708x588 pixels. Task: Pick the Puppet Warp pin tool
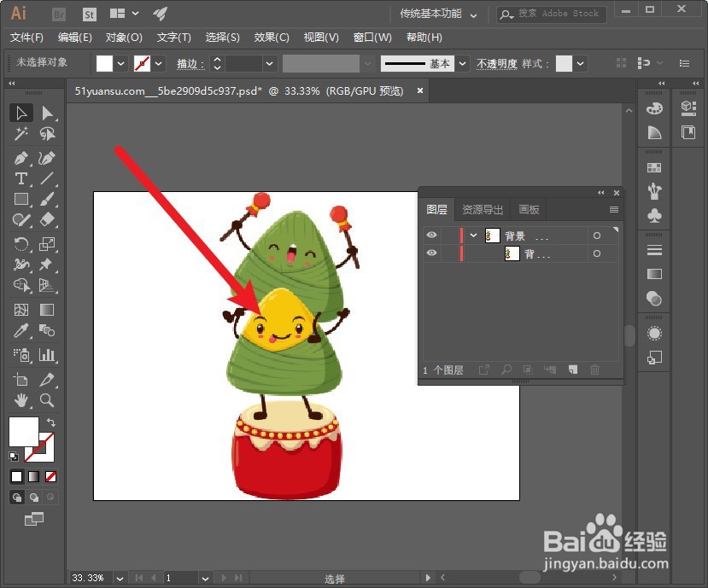click(47, 265)
